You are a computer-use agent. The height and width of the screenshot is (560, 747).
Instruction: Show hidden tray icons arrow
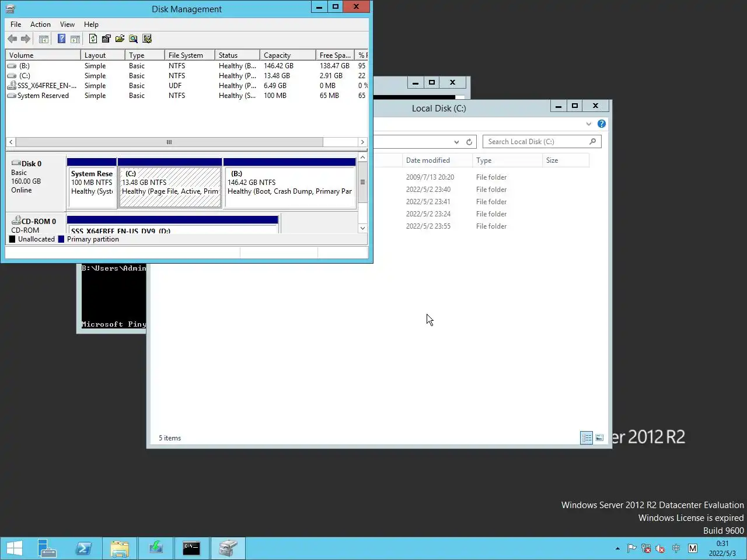pos(617,548)
